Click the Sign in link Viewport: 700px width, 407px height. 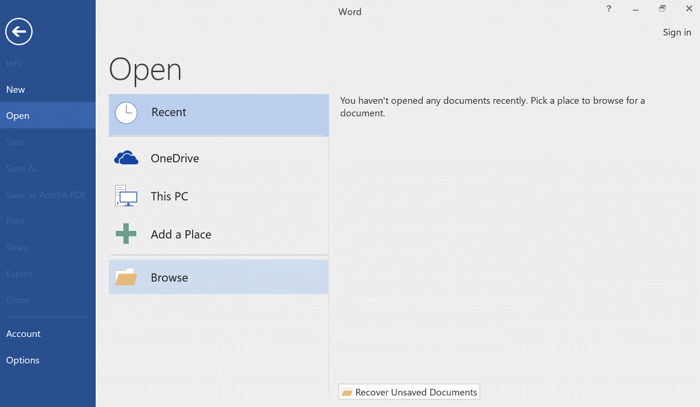coord(676,32)
